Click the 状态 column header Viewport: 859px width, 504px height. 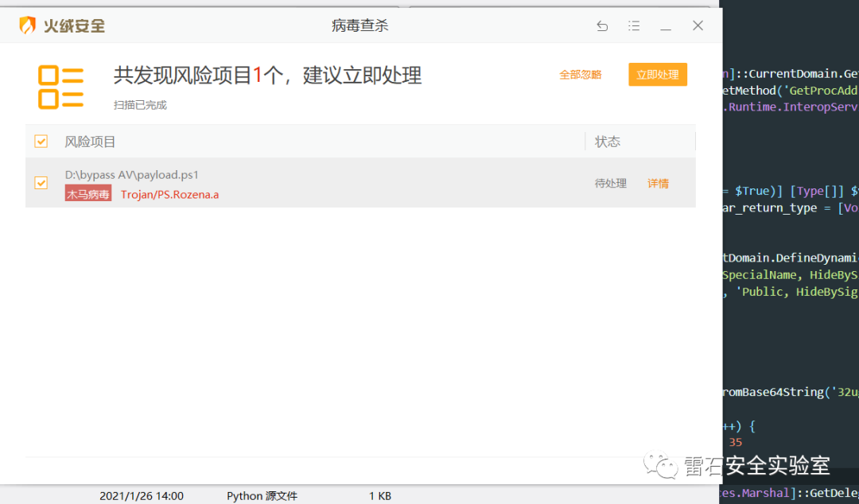pyautogui.click(x=608, y=142)
